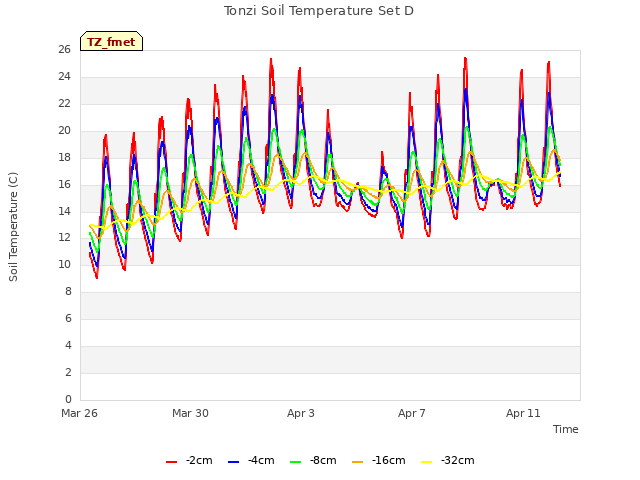Click the Time axis label
The image size is (640, 480).
pos(566,429)
